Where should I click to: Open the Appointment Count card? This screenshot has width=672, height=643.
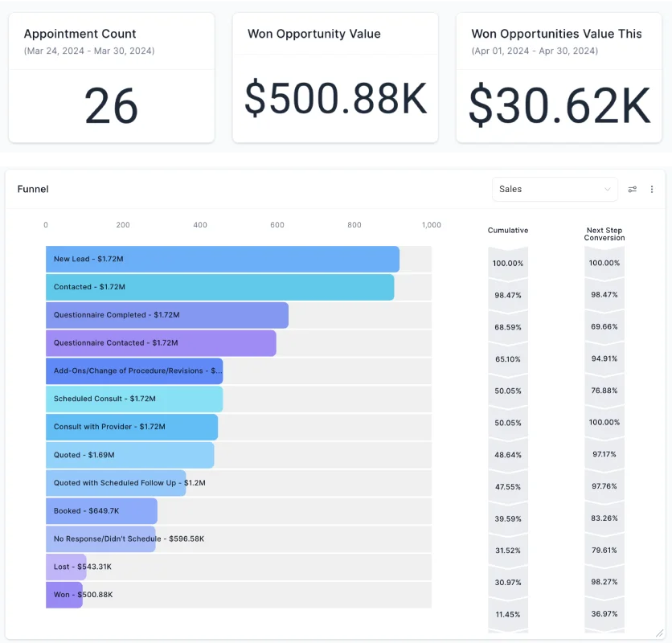click(x=111, y=77)
